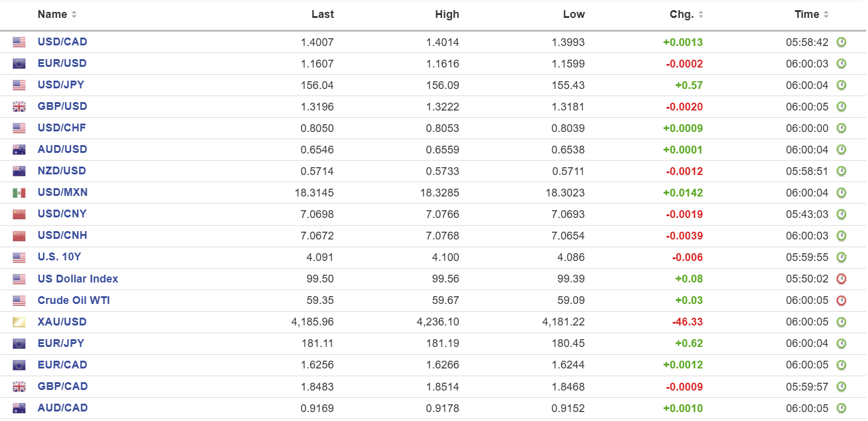Click the UK flag icon beside GBP/USD

click(19, 107)
